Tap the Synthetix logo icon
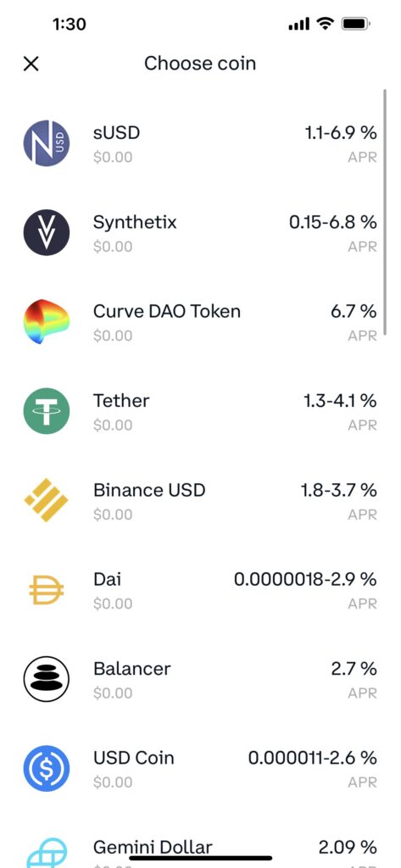Viewport: 401px width, 868px height. [47, 232]
